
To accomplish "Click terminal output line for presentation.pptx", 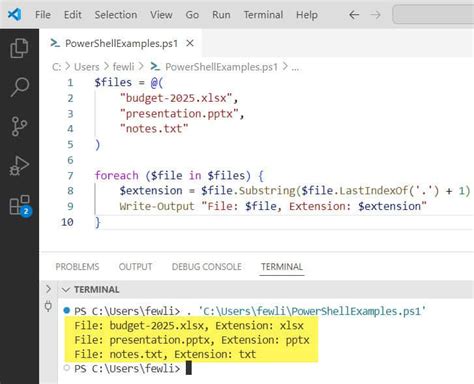I will [192, 340].
